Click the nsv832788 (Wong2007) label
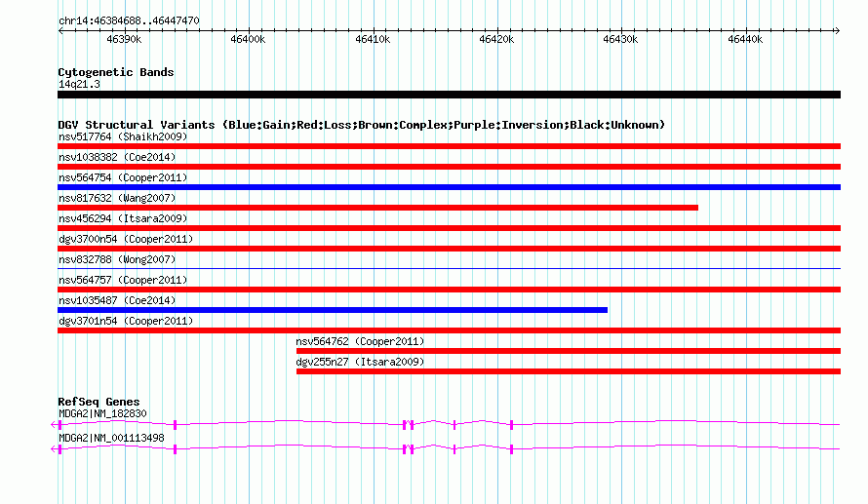The height and width of the screenshot is (504, 868). coord(117,259)
